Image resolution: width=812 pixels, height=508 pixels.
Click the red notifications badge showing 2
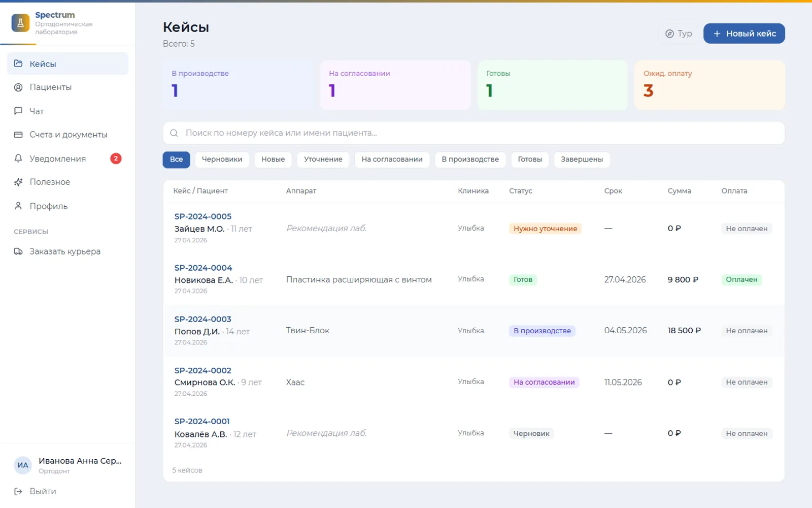(116, 158)
